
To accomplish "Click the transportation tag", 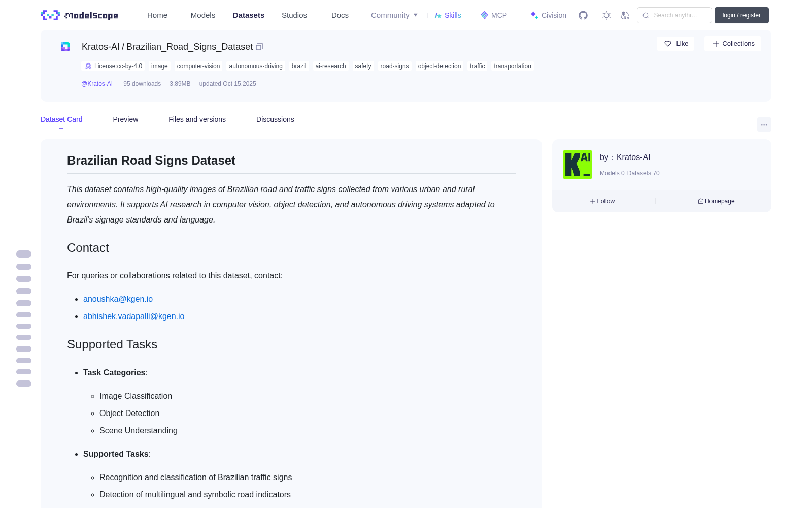I will (x=513, y=66).
